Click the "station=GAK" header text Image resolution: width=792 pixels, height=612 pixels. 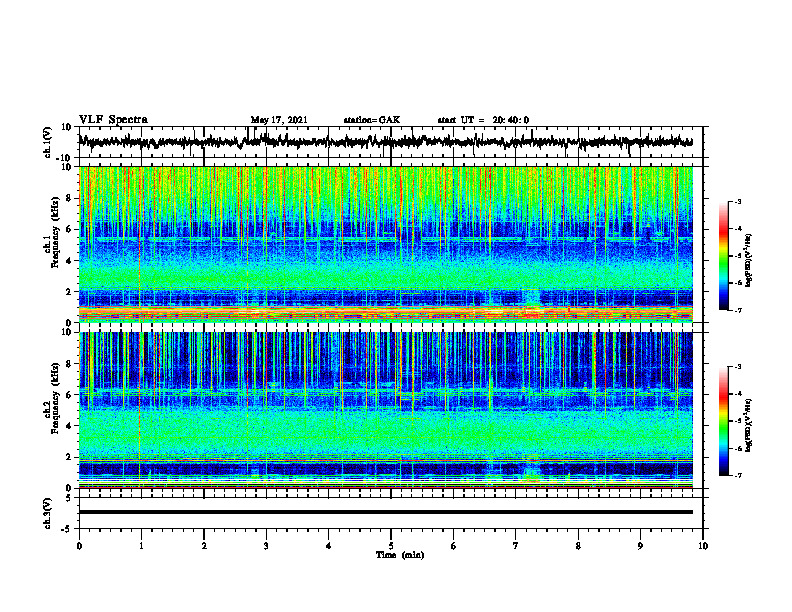click(x=372, y=120)
